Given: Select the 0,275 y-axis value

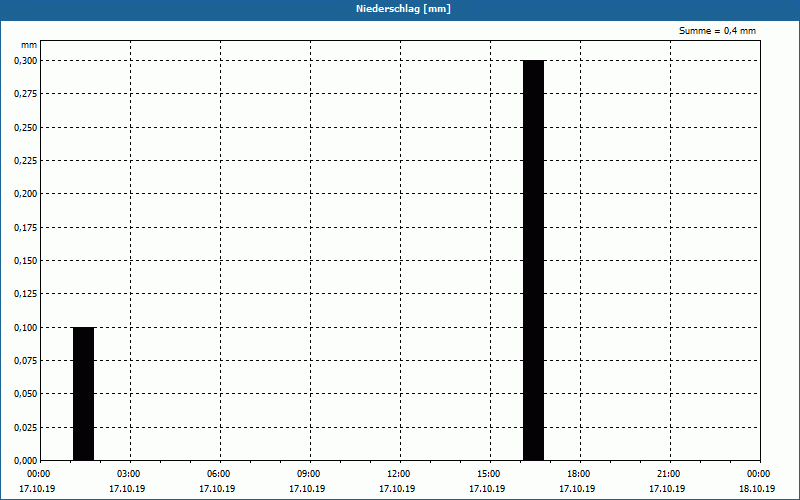Looking at the screenshot, I should point(26,94).
